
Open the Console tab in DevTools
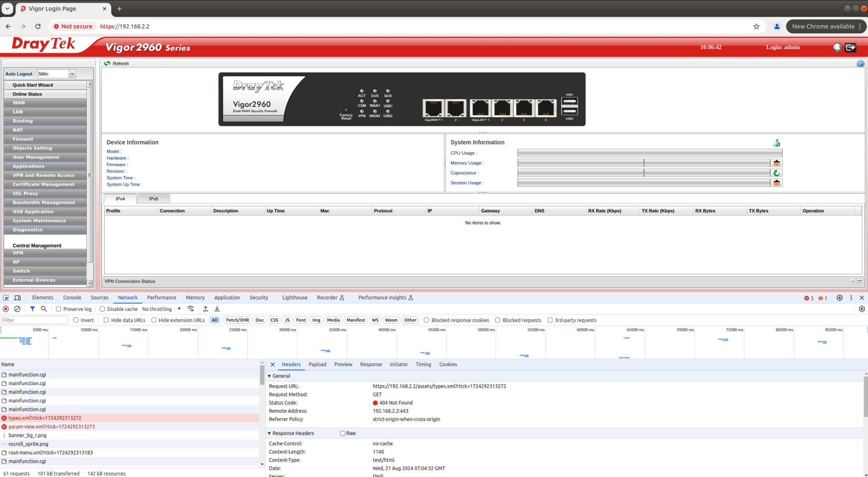[72, 298]
